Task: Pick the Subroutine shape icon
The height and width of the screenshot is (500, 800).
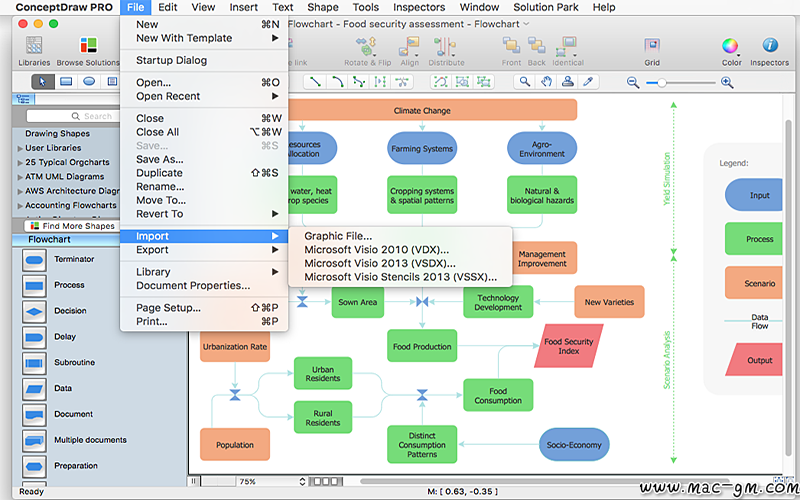Action: 34,363
